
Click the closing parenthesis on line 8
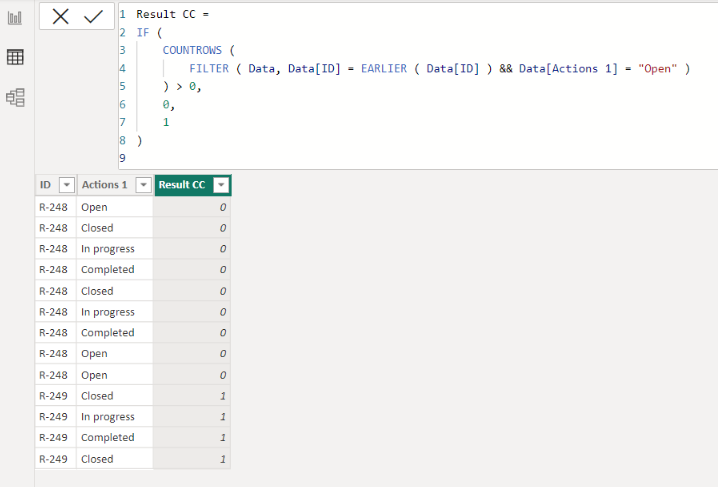pyautogui.click(x=140, y=141)
